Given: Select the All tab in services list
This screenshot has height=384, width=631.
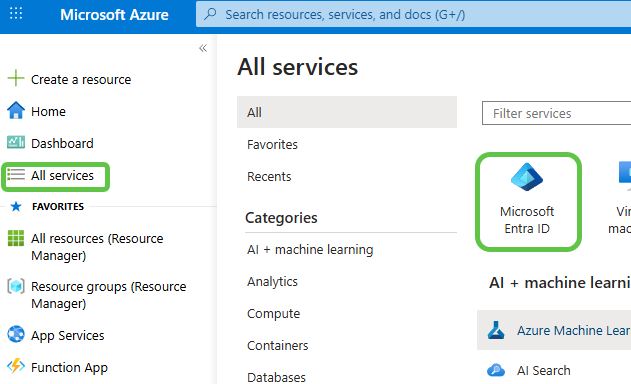Looking at the screenshot, I should (347, 112).
